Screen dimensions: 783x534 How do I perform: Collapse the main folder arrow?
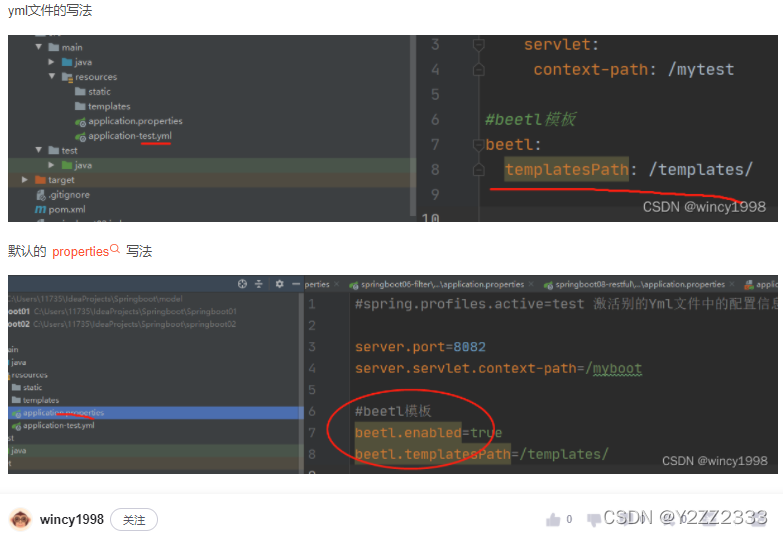point(38,47)
